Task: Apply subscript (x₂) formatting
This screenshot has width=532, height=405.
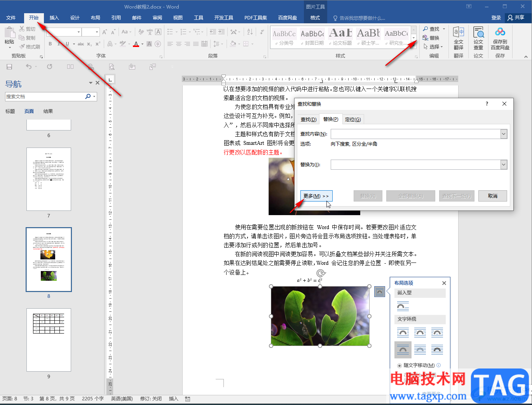Action: click(89, 44)
